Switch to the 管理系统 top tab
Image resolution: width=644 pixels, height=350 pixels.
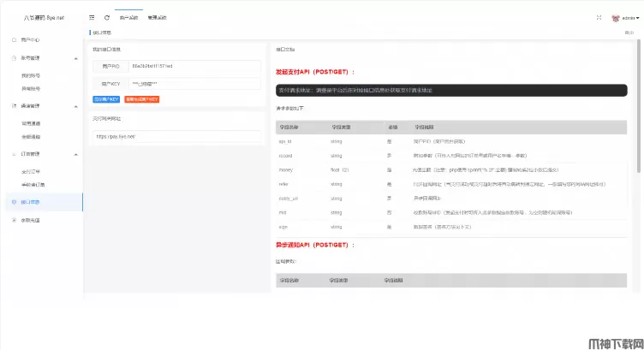coord(158,17)
